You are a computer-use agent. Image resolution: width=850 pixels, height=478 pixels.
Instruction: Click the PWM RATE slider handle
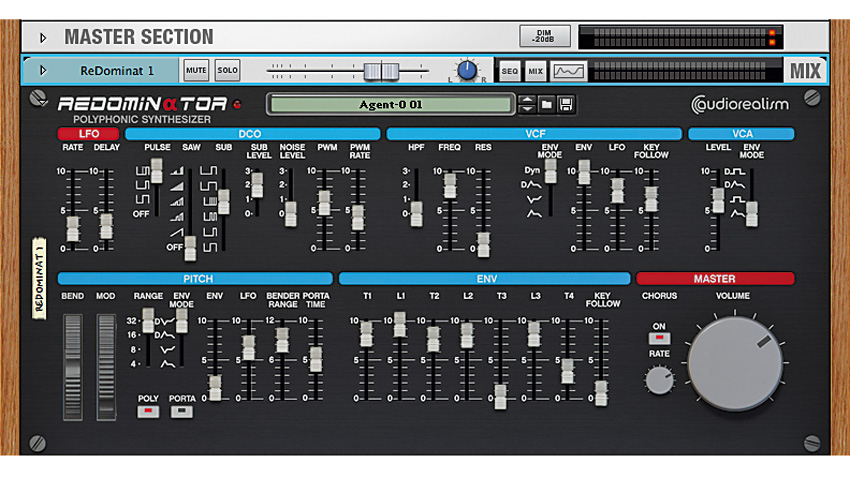358,217
